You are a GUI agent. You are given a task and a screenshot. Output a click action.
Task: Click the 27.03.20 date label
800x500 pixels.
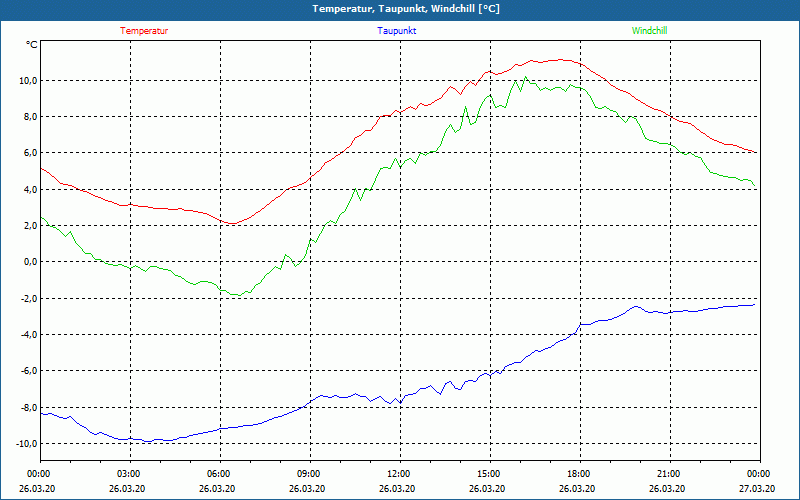tap(757, 488)
